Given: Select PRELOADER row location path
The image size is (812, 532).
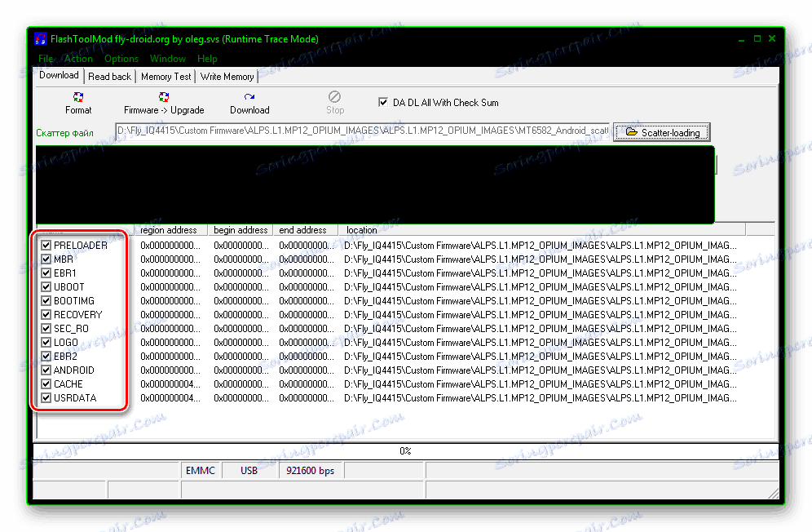Looking at the screenshot, I should [x=541, y=246].
